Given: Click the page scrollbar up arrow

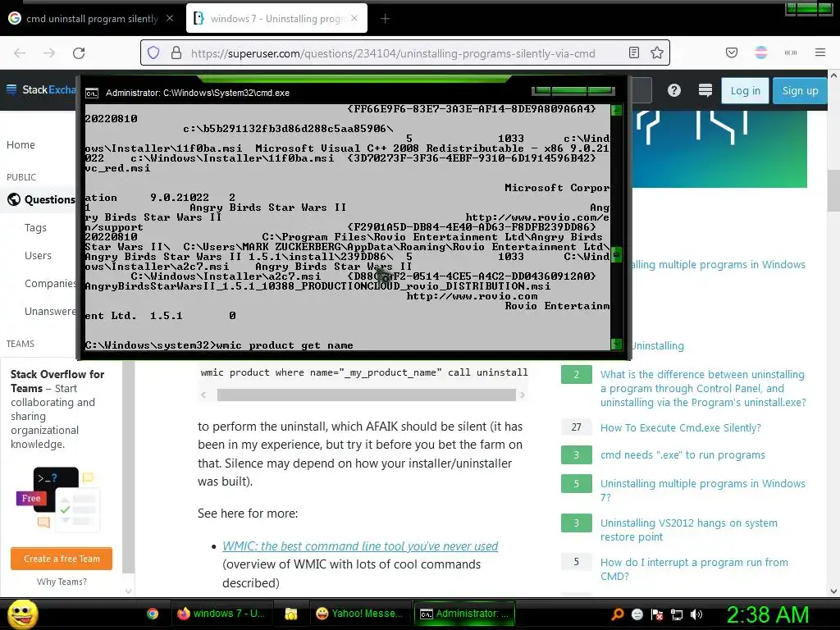Looking at the screenshot, I should [x=833, y=75].
